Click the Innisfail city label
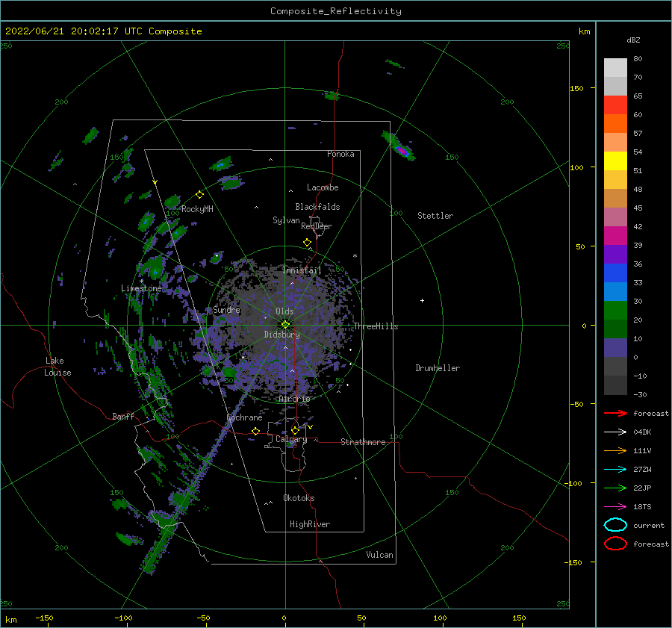 302,270
